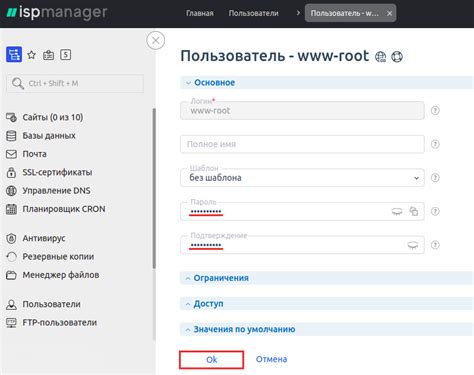Open the lifebuoy support icon near title
This screenshot has height=375, width=474.
tap(397, 57)
